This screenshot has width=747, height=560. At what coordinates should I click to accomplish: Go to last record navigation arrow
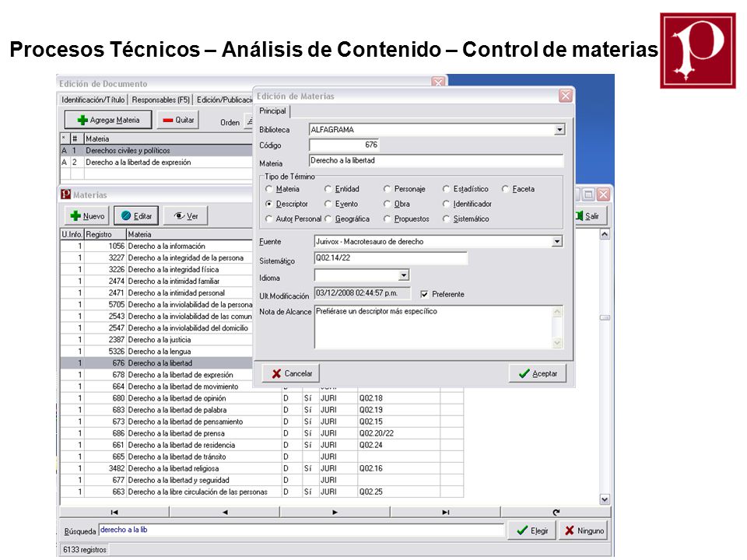click(445, 512)
